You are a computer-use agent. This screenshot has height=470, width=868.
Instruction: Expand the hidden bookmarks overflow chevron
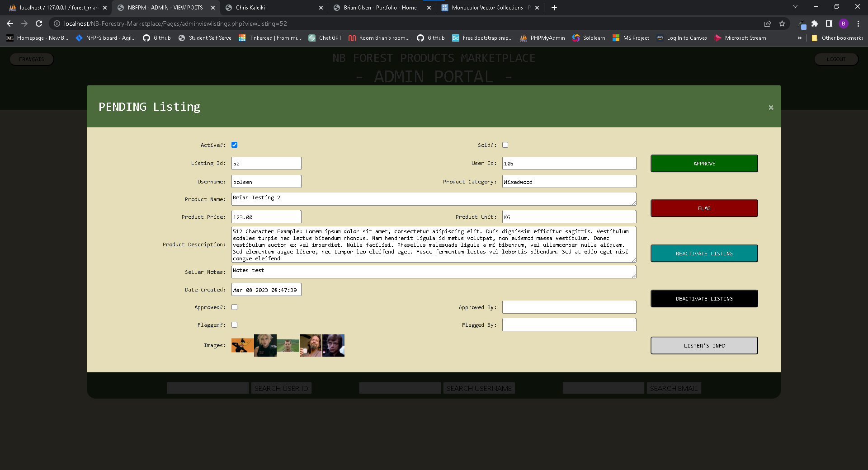tap(800, 38)
